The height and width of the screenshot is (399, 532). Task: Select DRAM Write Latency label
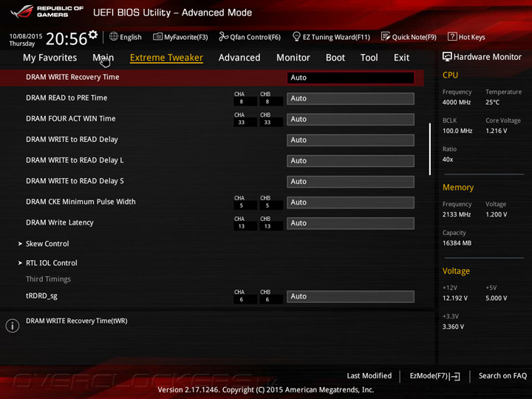60,222
